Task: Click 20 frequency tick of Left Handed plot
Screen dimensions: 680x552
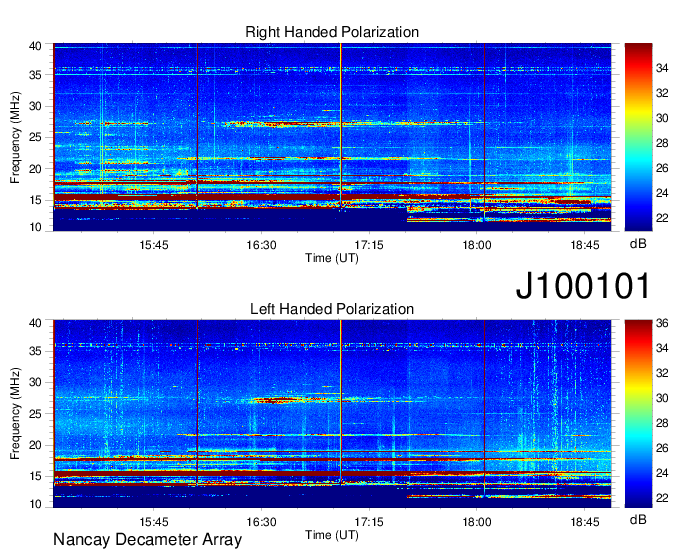Action: point(35,445)
